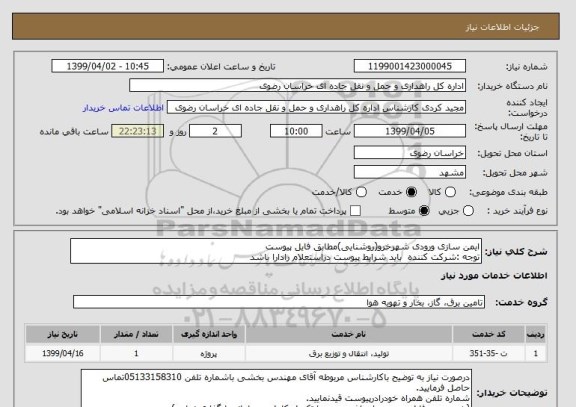The height and width of the screenshot is (407, 576).
Task: Click the announcement date field 1399/04/02 - 10:45
Action: (x=108, y=66)
